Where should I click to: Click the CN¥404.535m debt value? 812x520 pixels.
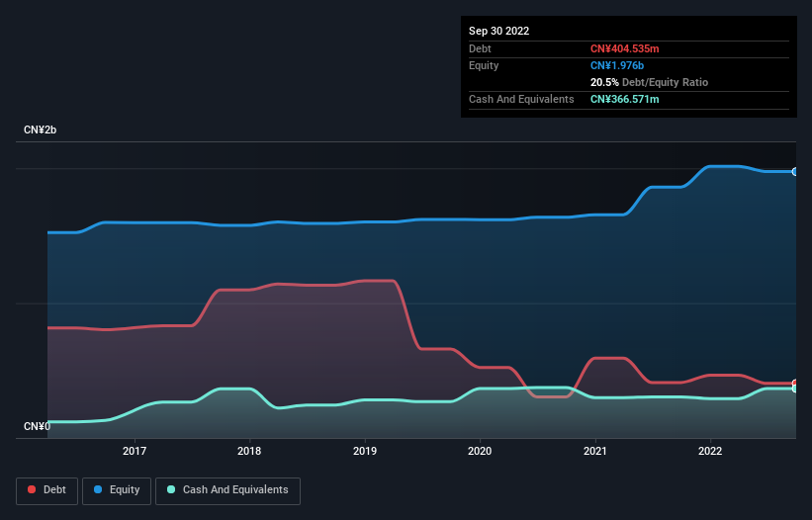[x=624, y=48]
